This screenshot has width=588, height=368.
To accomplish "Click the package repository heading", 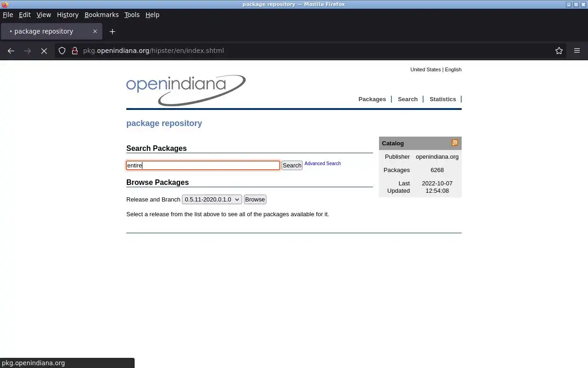I will tap(164, 123).
